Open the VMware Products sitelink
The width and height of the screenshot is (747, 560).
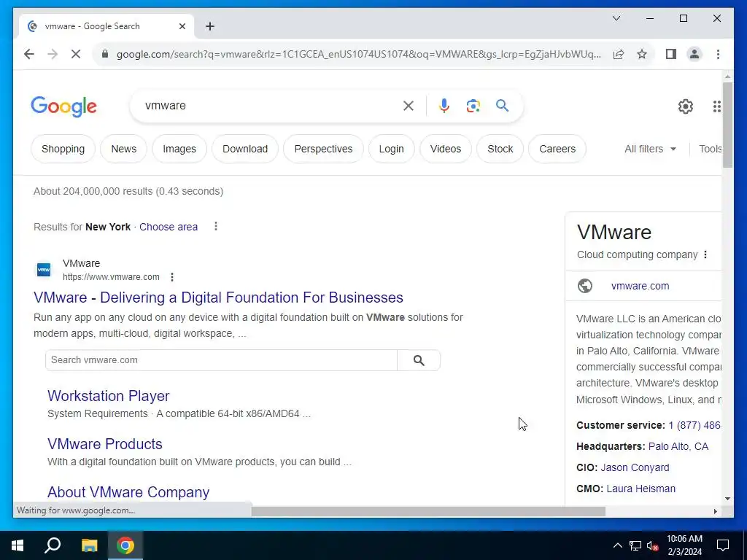[105, 444]
